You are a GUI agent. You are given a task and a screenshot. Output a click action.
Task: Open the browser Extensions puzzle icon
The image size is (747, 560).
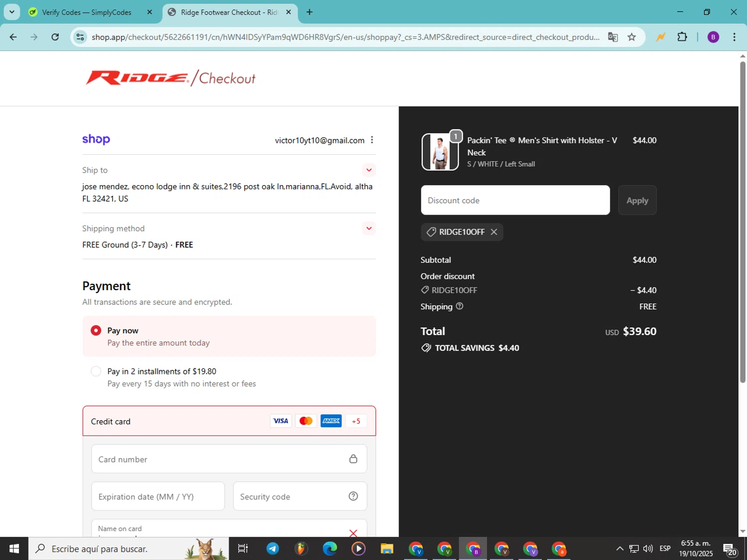pos(682,37)
